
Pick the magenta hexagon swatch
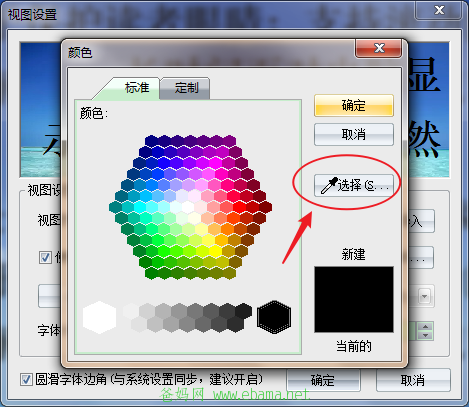215,163
